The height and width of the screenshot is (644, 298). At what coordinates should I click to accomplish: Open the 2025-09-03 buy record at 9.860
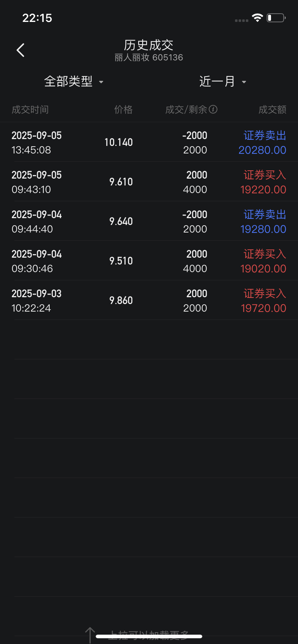tap(149, 300)
